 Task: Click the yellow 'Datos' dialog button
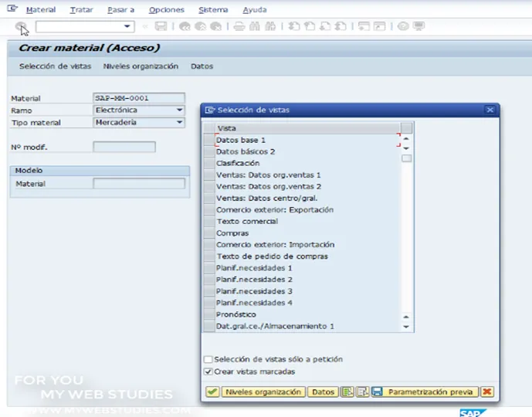[x=323, y=392]
